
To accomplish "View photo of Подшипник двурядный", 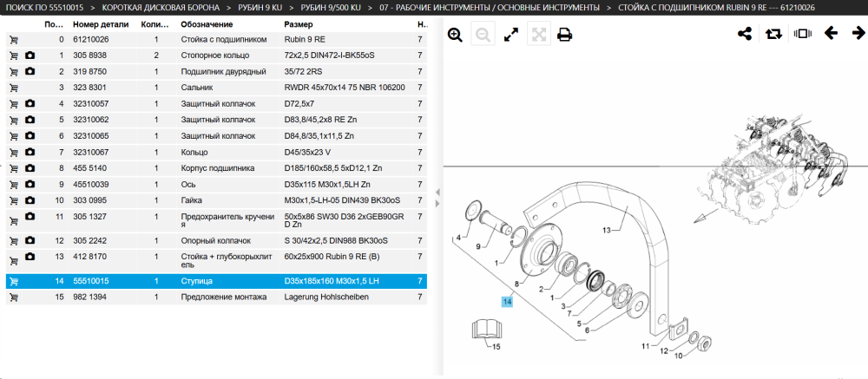I will [30, 71].
